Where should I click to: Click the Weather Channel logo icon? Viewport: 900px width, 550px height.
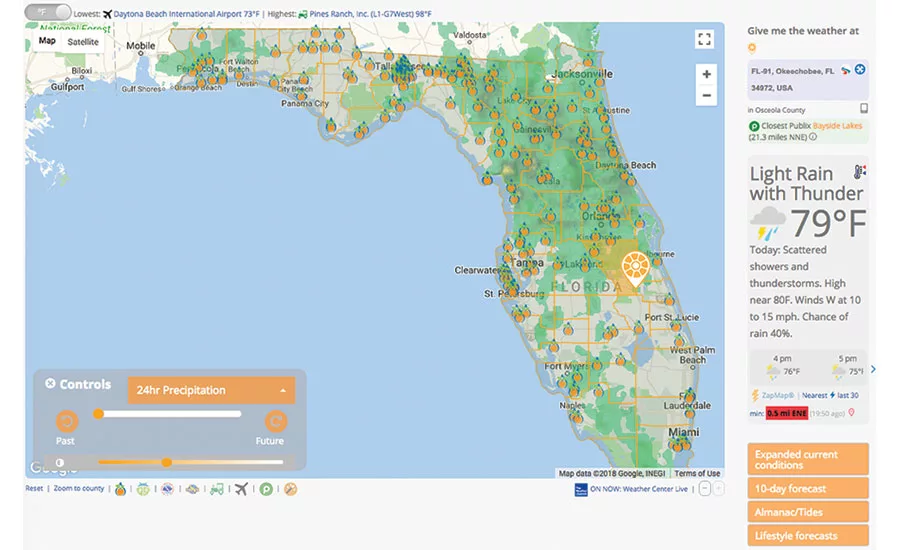pyautogui.click(x=581, y=490)
